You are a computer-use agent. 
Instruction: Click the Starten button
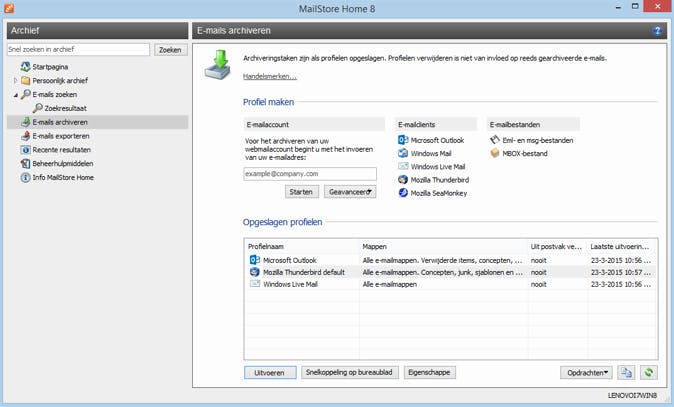pyautogui.click(x=302, y=192)
